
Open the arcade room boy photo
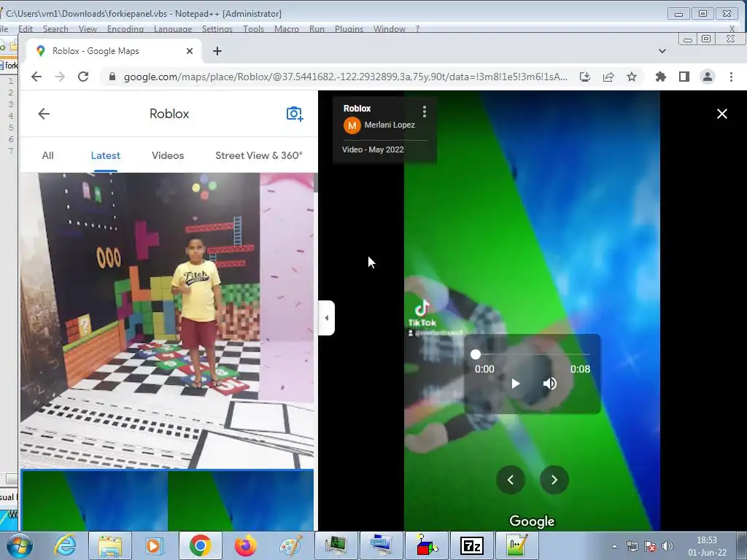click(x=167, y=321)
